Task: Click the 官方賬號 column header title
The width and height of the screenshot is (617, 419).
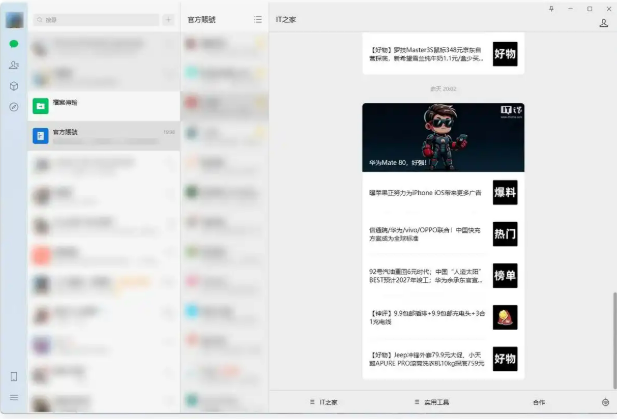Action: click(201, 20)
